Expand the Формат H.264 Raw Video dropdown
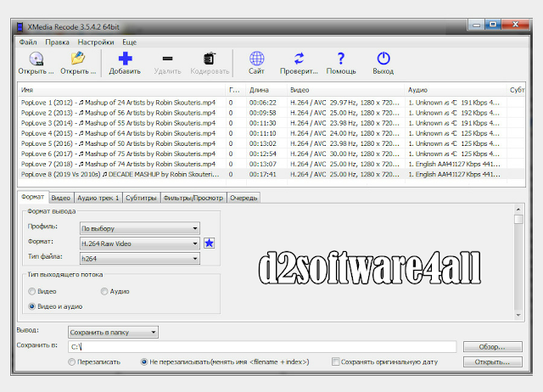The height and width of the screenshot is (392, 543). pyautogui.click(x=139, y=244)
